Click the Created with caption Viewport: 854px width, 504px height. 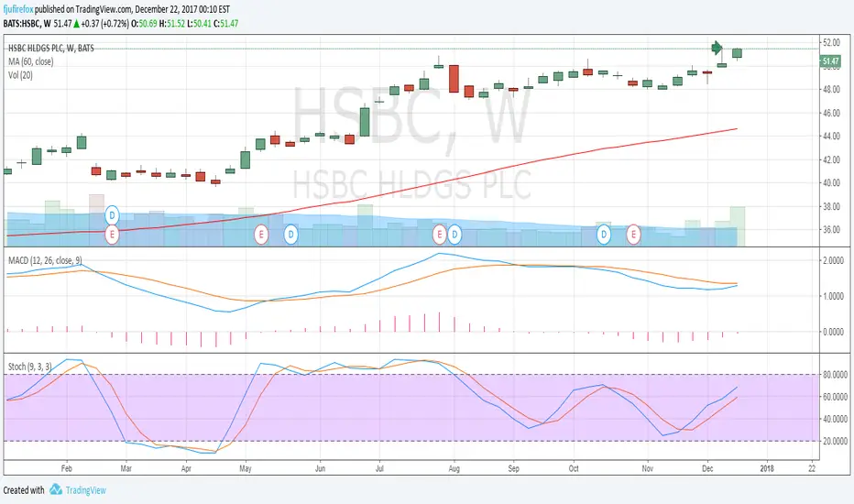[x=24, y=490]
